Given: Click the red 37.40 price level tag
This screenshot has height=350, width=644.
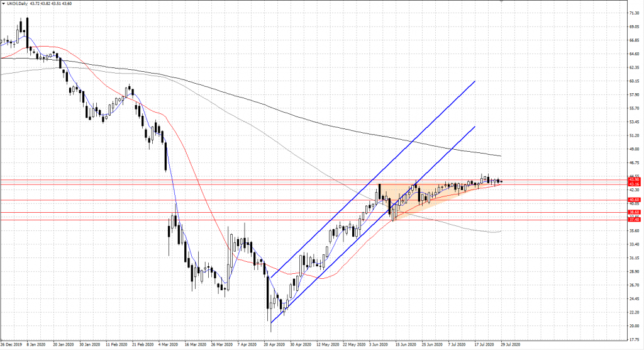Looking at the screenshot, I should [634, 220].
